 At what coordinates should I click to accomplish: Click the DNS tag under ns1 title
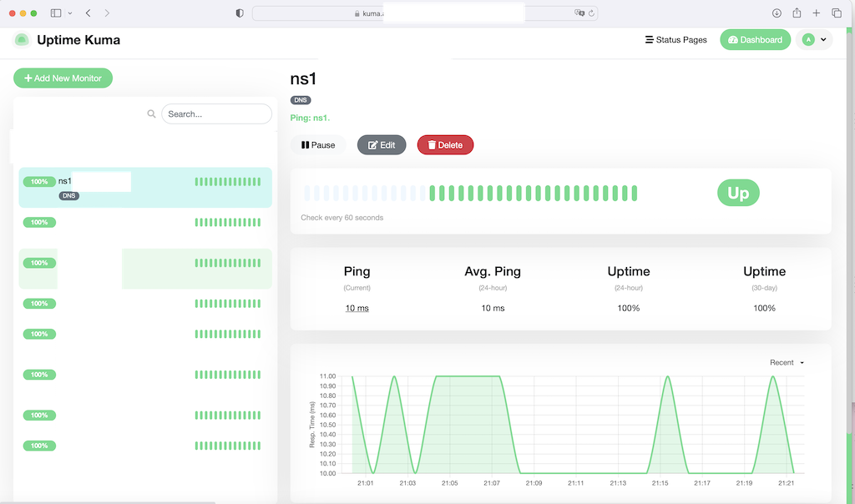301,100
